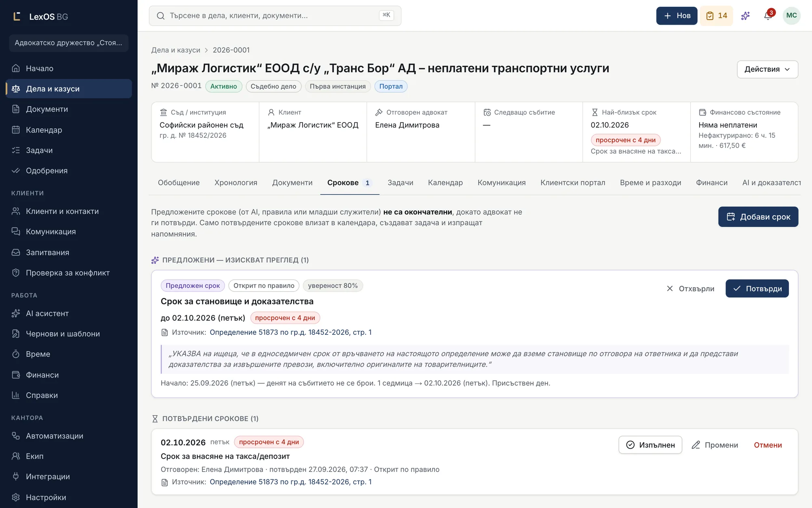Screen dimensions: 812x508
Task: Confirm proposed deadline with Потвърди
Action: pos(757,289)
